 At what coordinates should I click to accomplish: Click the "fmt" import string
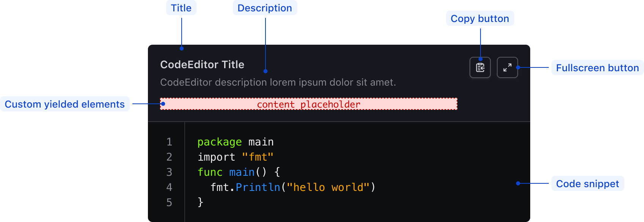tap(258, 157)
